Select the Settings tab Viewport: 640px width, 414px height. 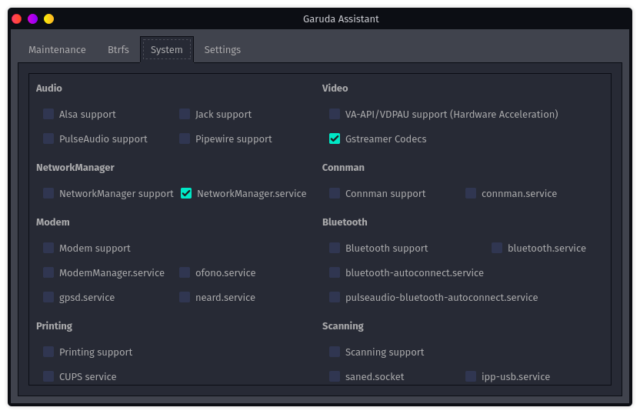[x=222, y=49]
